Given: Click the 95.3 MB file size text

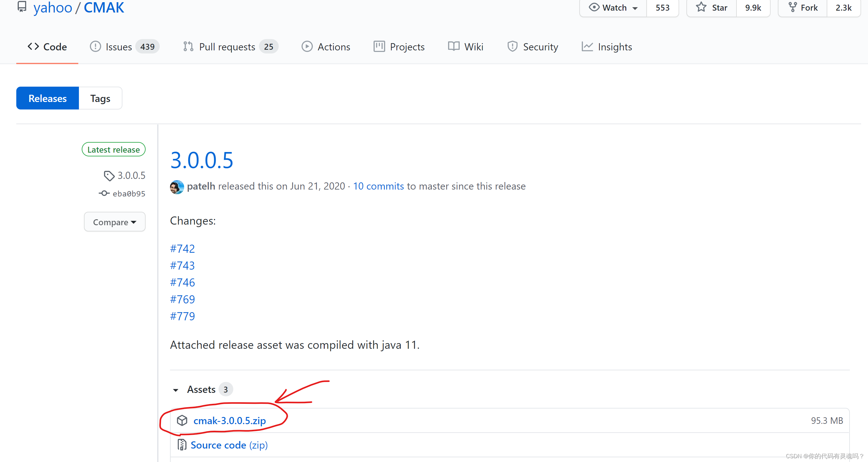Looking at the screenshot, I should tap(827, 420).
